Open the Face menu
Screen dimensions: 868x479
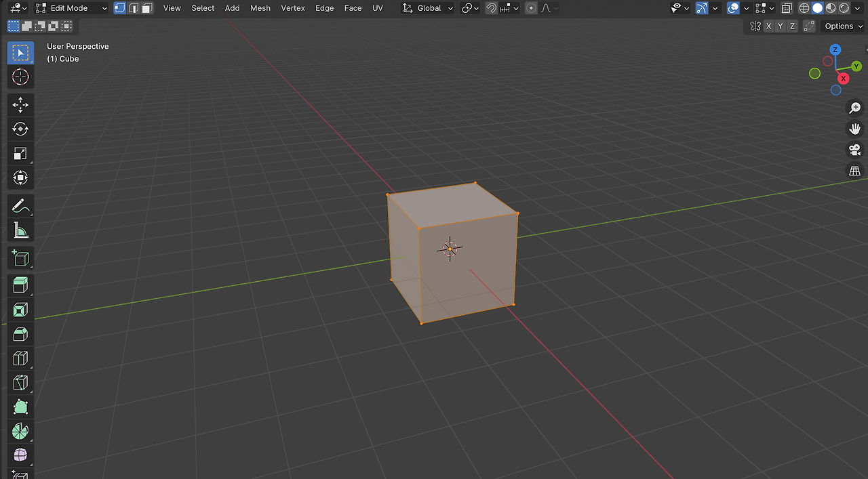click(353, 8)
